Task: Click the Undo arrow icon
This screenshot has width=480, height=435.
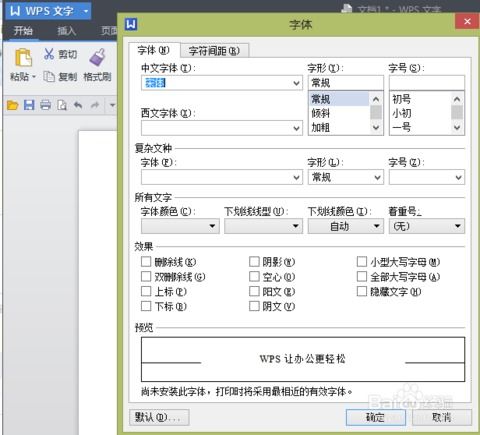Action: 78,105
